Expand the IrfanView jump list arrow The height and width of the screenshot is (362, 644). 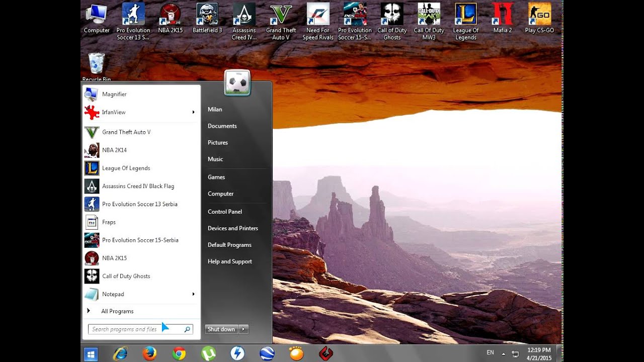[x=194, y=112]
